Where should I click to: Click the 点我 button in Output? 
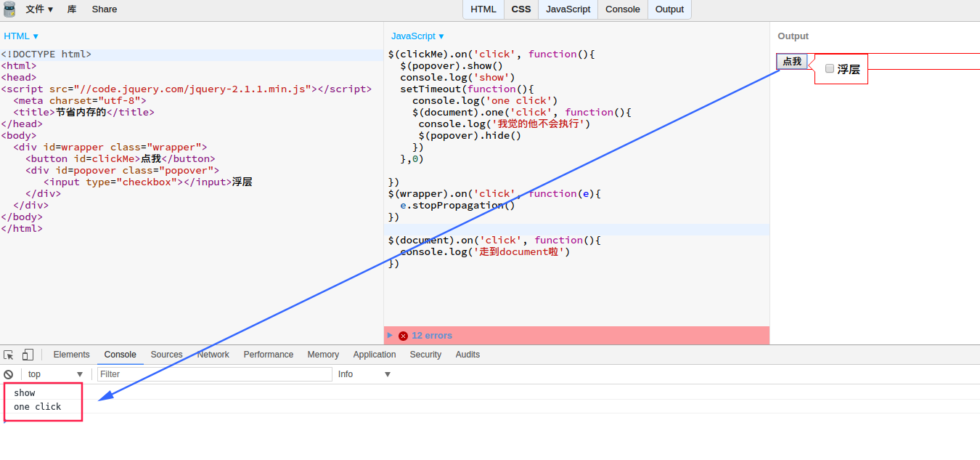792,62
